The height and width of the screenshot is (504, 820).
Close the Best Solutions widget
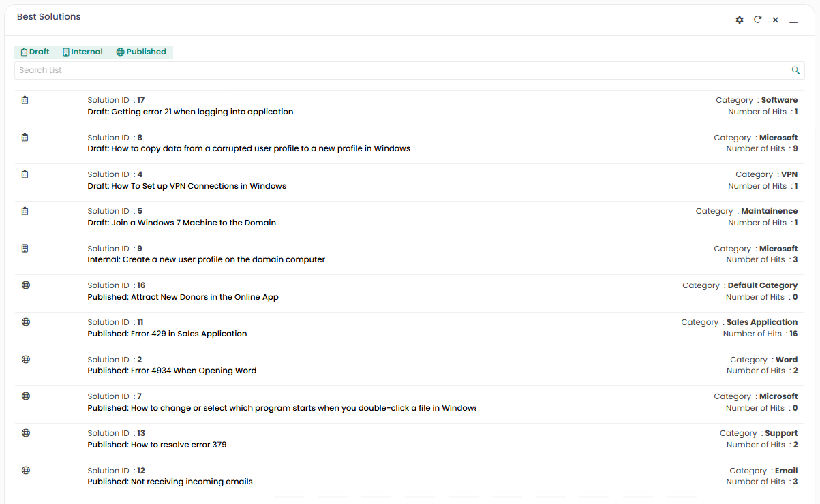(775, 20)
